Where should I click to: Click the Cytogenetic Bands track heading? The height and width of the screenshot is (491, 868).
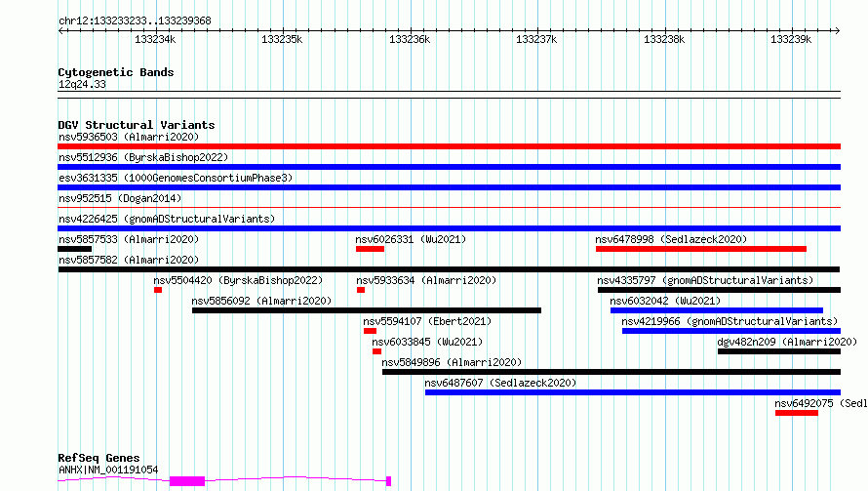pyautogui.click(x=116, y=72)
